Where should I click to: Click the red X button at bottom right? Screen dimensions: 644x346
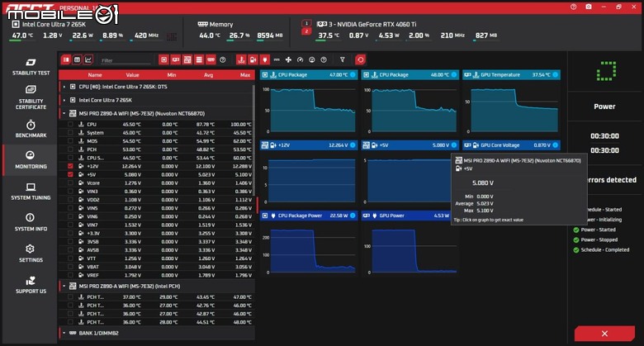pyautogui.click(x=604, y=334)
